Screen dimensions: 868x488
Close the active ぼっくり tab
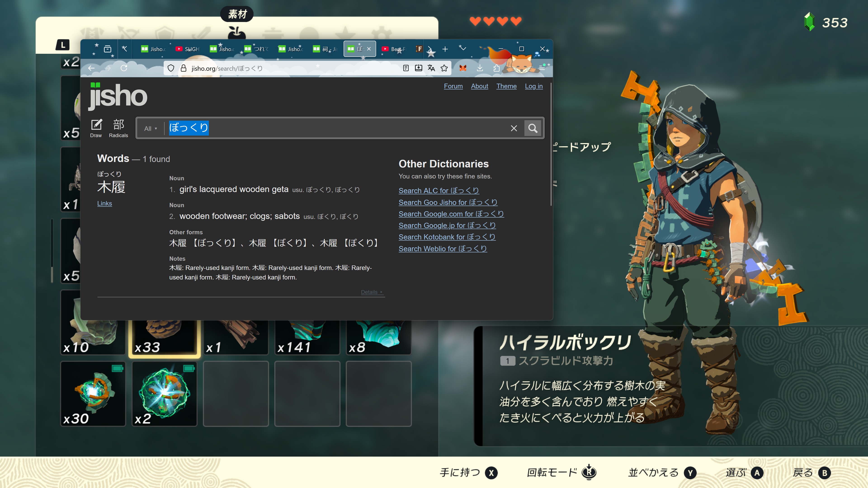pyautogui.click(x=369, y=49)
